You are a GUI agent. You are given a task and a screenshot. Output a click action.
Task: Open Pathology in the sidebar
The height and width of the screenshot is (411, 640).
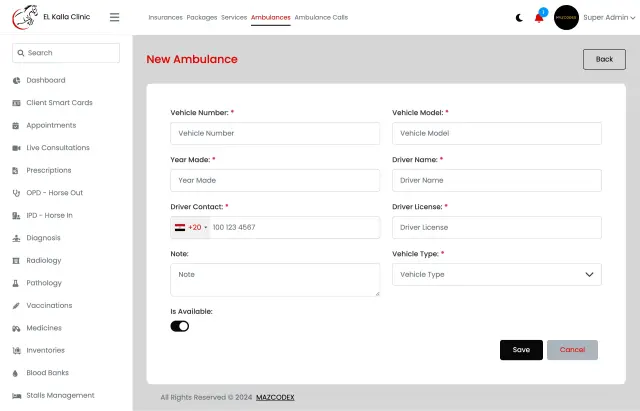[x=44, y=283]
